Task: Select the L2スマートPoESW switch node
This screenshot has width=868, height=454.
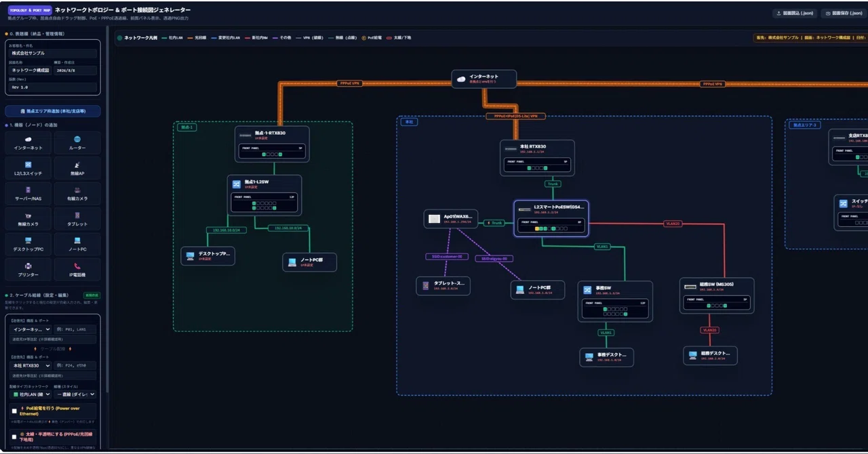Action: coord(551,218)
